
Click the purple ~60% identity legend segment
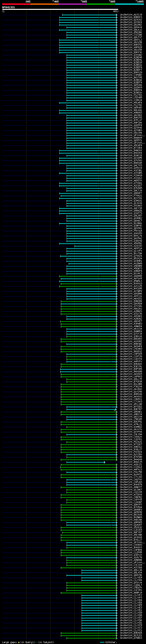point(73,4)
